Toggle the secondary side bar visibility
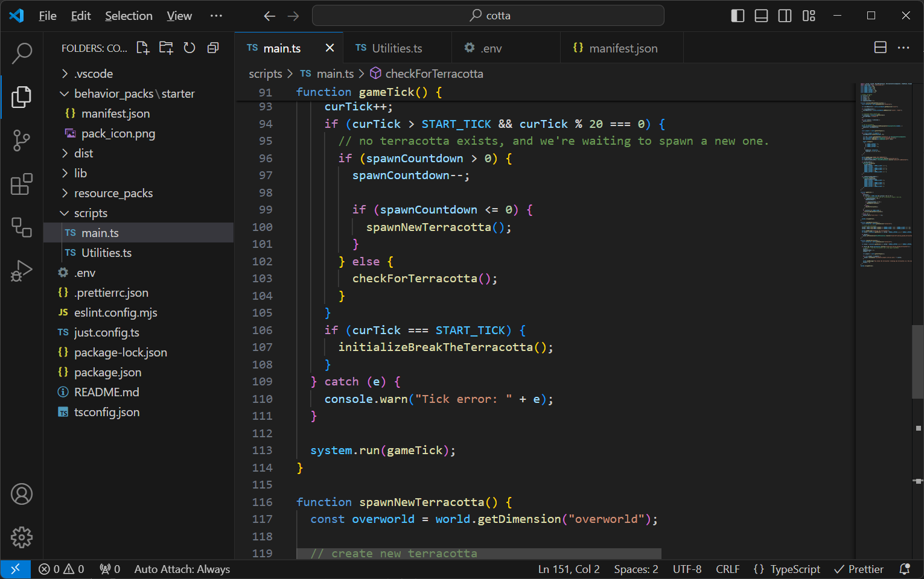This screenshot has width=924, height=579. (x=785, y=16)
